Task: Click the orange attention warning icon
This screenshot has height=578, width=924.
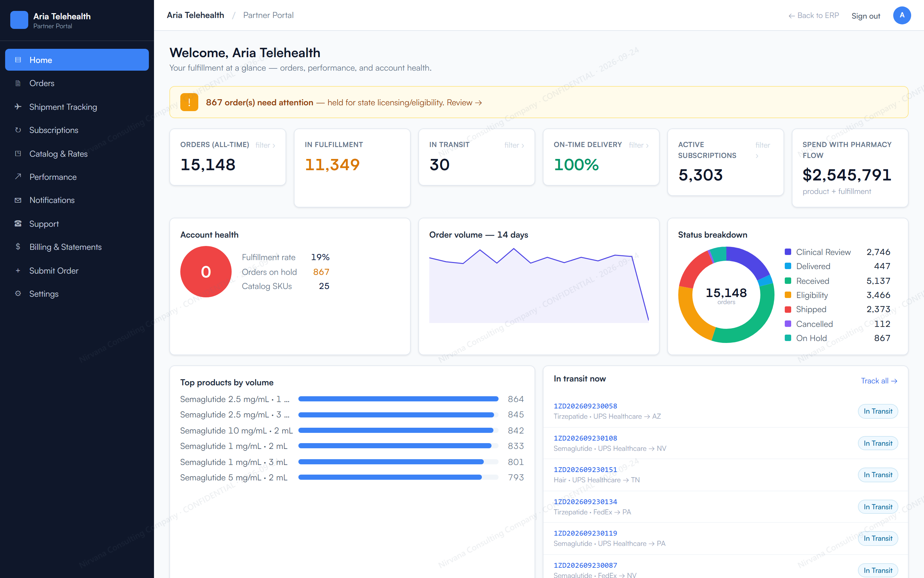Action: click(x=189, y=102)
